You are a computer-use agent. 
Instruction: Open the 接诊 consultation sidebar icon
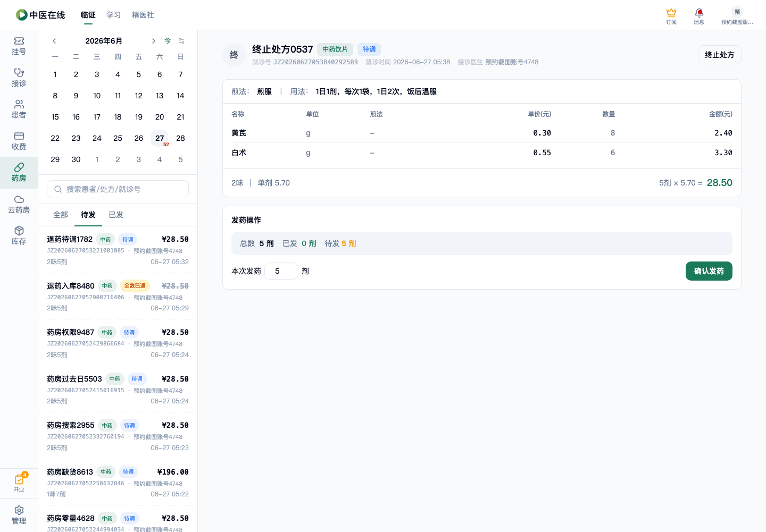[x=19, y=78]
